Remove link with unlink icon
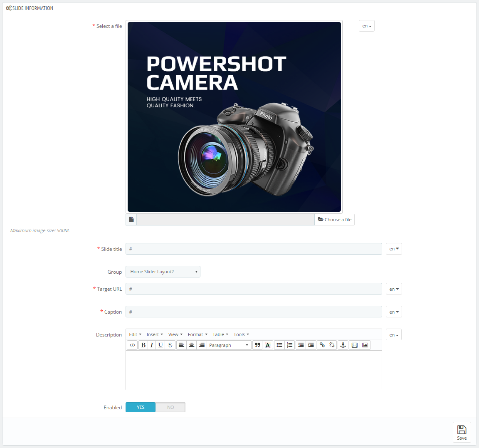Image resolution: width=479 pixels, height=448 pixels. click(x=332, y=345)
